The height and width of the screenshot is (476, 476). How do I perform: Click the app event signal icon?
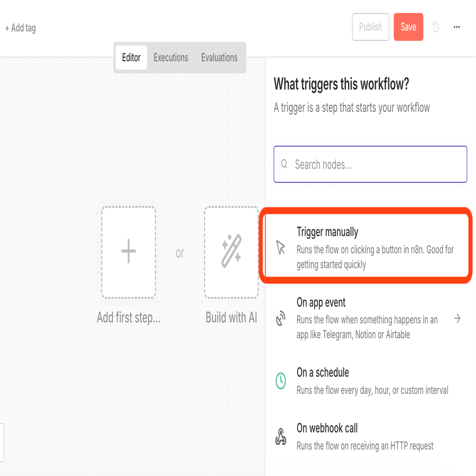(x=281, y=319)
